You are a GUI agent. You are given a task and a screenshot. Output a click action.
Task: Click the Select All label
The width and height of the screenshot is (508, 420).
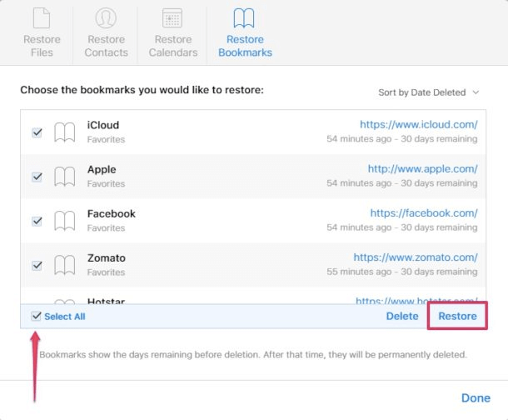65,317
